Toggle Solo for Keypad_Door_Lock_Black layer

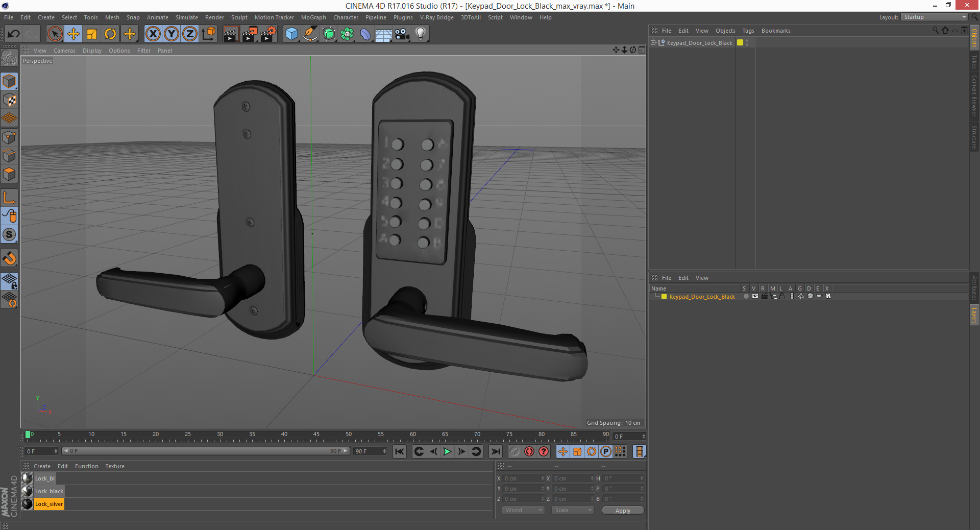click(746, 296)
